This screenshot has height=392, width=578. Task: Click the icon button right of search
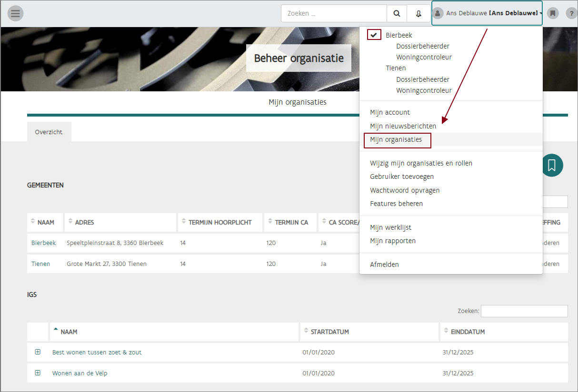click(419, 14)
